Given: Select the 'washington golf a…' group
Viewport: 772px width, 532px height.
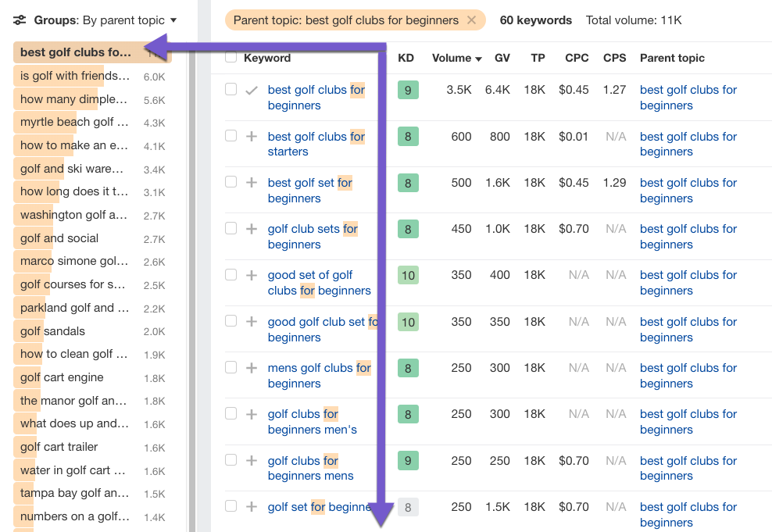Looking at the screenshot, I should tap(92, 215).
